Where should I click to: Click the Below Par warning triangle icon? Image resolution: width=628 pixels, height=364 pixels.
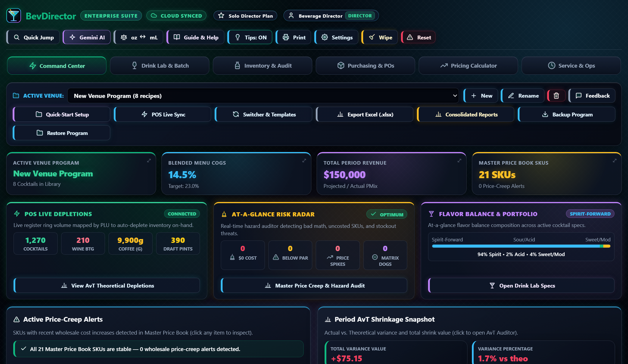coord(276,258)
